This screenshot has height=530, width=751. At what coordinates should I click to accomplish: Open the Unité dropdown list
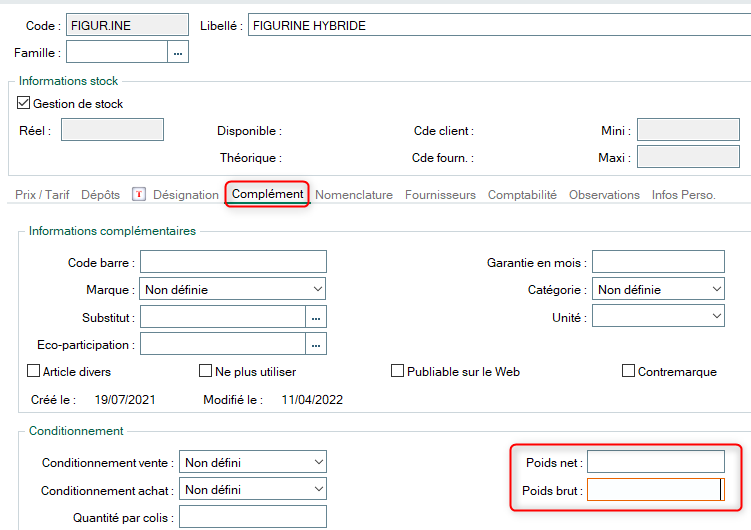coord(659,316)
